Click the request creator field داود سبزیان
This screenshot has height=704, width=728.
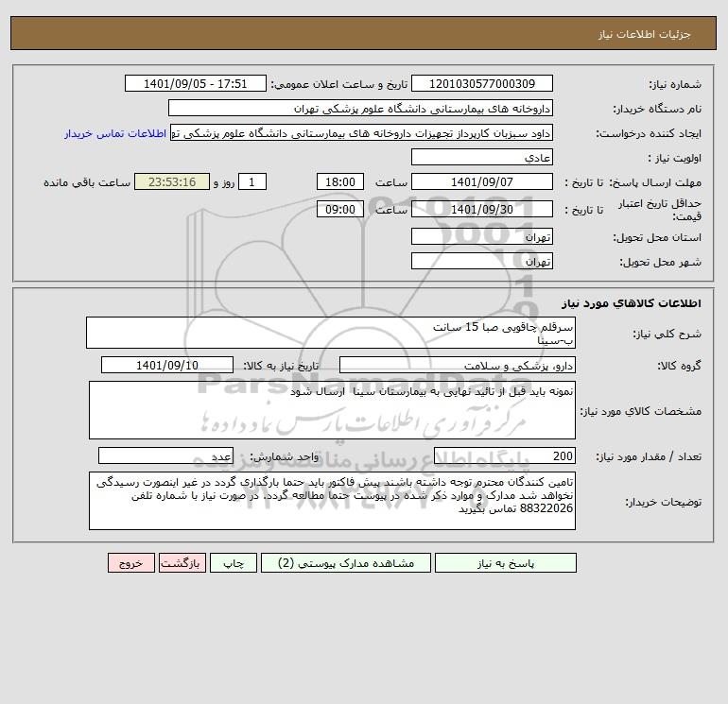pyautogui.click(x=361, y=133)
